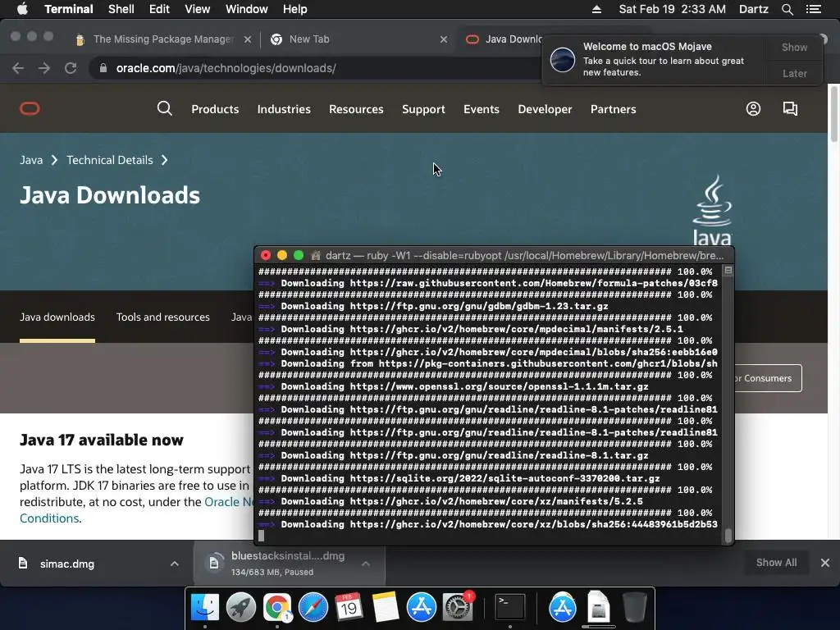Expand simac.dmg download options chevron
The image size is (840, 630).
click(174, 564)
